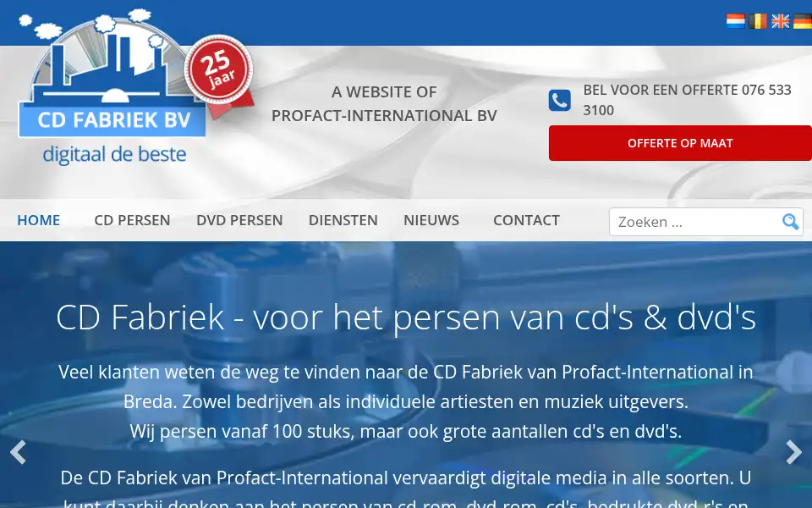This screenshot has width=812, height=508.
Task: Choose the German flag language
Action: click(x=803, y=21)
